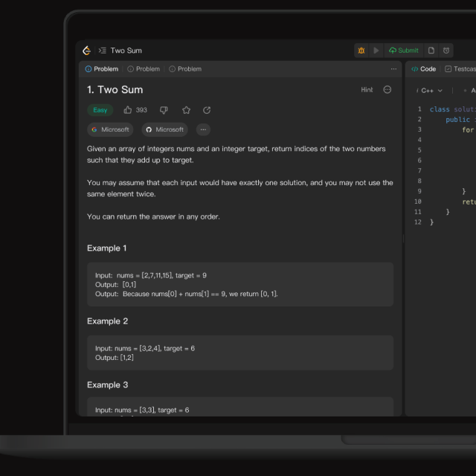Viewport: 476px width, 476px height.
Task: Toggle thumbs up like on the problem
Action: point(128,110)
